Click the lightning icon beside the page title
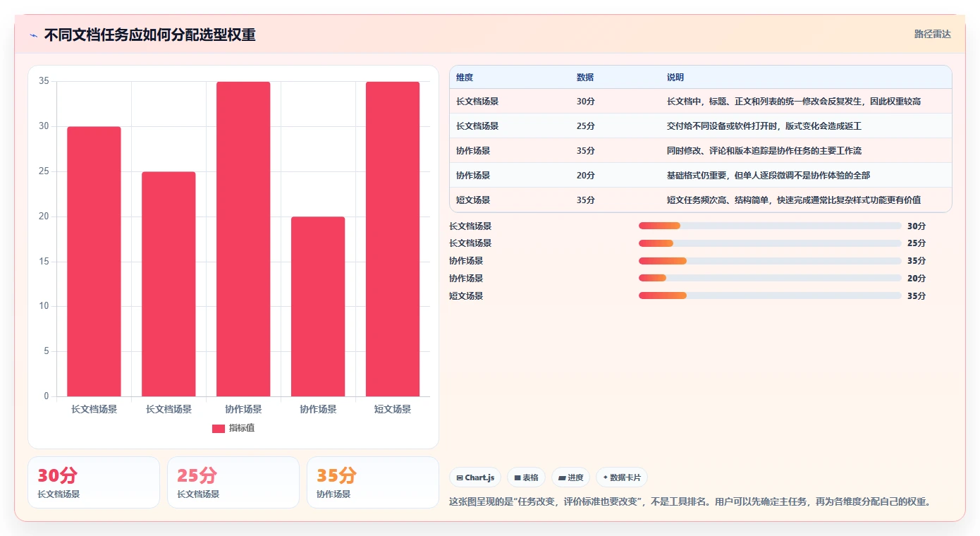Screen dimensions: 980x536 click(33, 35)
